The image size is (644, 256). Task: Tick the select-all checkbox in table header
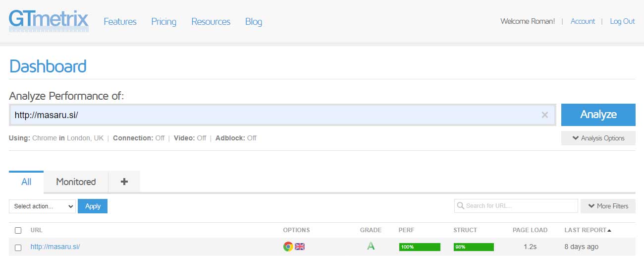click(18, 230)
